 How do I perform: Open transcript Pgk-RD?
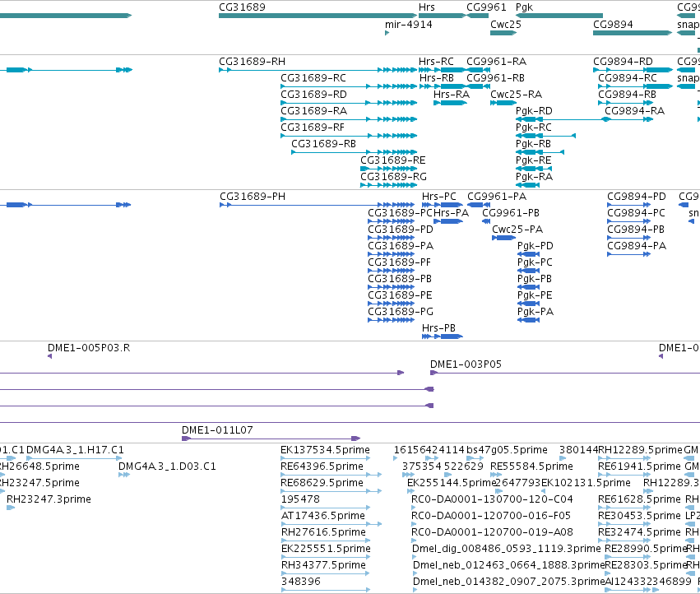[x=534, y=111]
